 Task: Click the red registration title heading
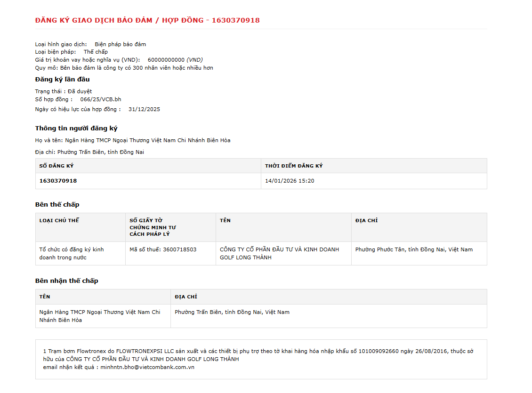pos(147,20)
